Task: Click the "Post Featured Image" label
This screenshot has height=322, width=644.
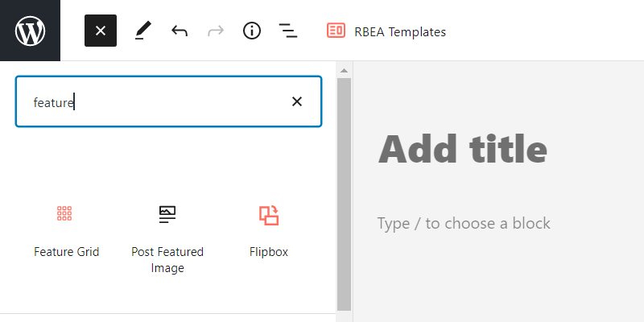Action: coord(167,259)
